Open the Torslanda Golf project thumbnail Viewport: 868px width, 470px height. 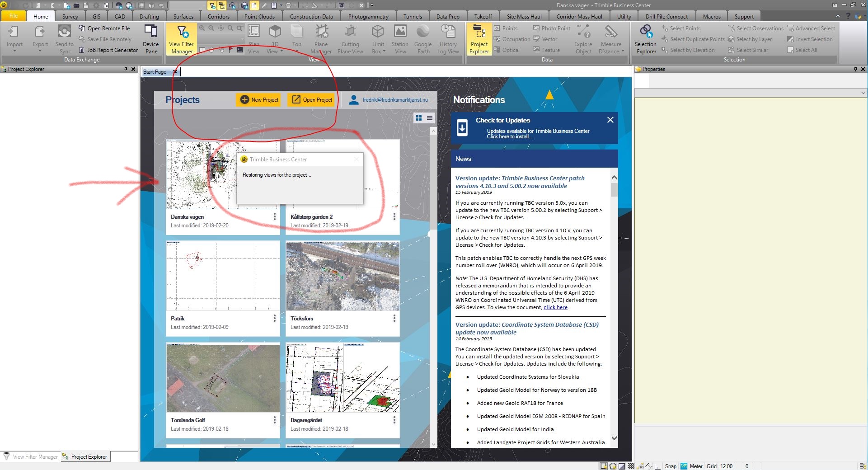223,378
